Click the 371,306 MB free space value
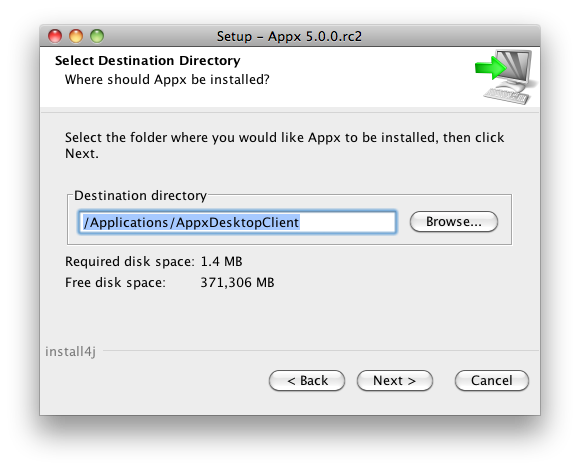 coord(237,283)
